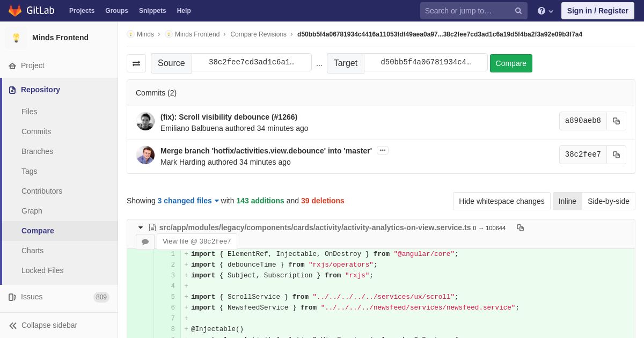Viewport: 644px width, 338px height.
Task: Click the 143 additions text
Action: (x=260, y=201)
